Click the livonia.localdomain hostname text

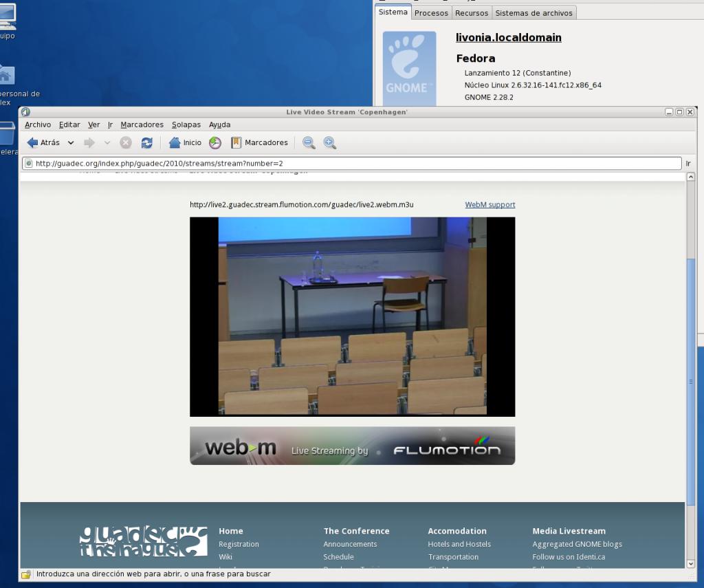[509, 38]
